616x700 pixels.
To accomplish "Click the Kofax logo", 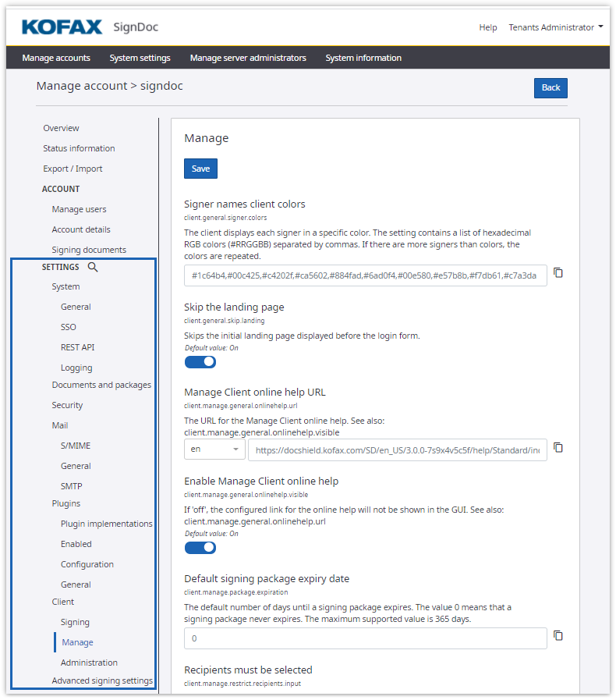I will point(62,27).
